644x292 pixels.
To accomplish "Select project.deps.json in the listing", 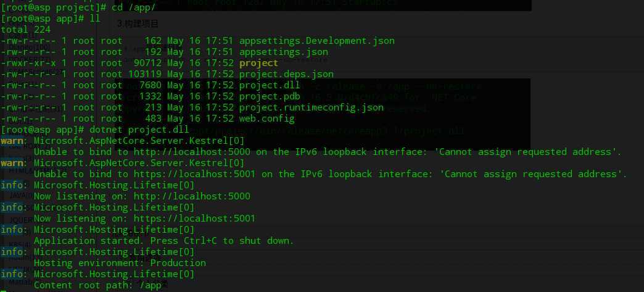I will [286, 74].
